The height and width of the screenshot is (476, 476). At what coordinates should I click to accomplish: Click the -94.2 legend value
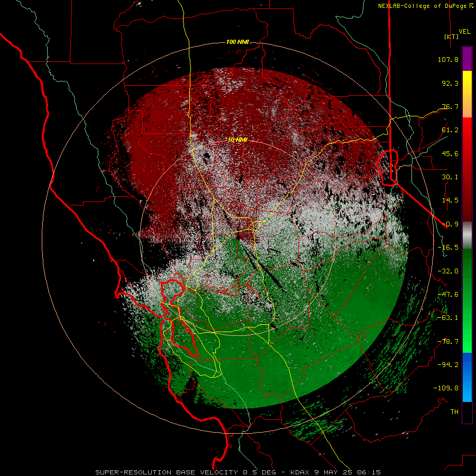coord(448,365)
